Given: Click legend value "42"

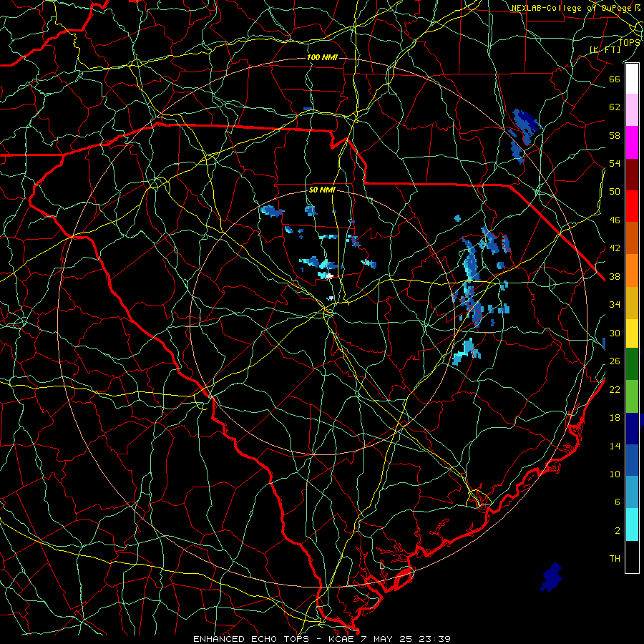Looking at the screenshot, I should [x=615, y=248].
